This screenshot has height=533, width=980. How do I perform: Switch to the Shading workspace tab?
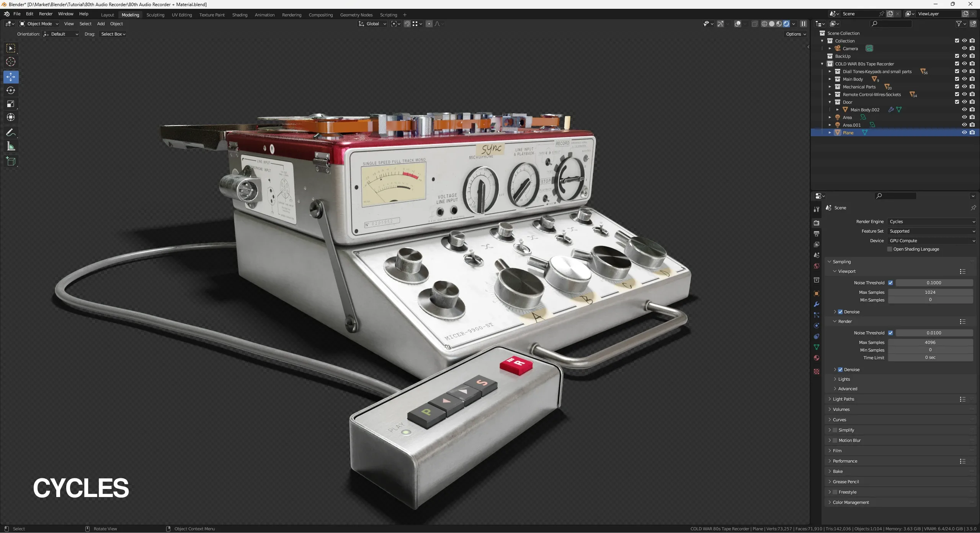tap(240, 15)
